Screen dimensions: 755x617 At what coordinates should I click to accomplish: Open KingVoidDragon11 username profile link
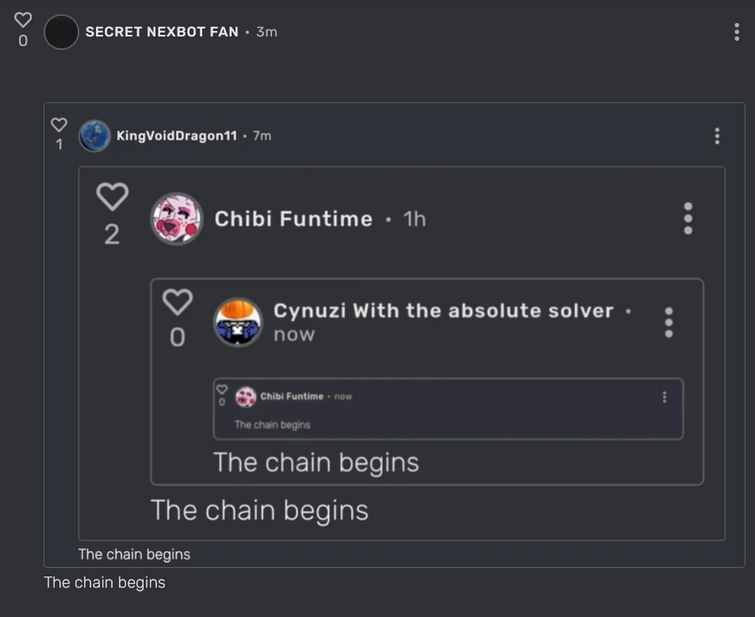[177, 136]
